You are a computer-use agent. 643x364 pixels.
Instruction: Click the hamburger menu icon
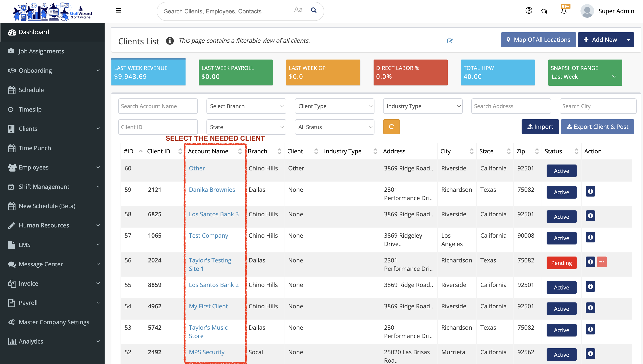click(118, 10)
